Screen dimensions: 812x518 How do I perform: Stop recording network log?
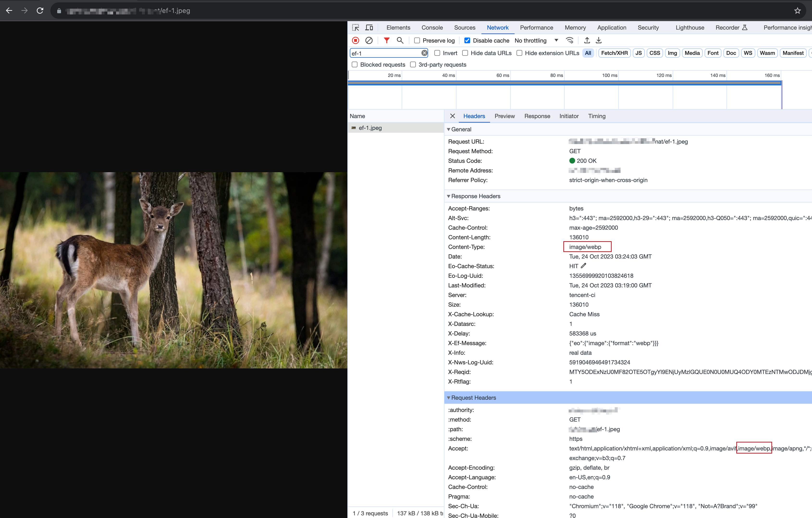pos(355,40)
